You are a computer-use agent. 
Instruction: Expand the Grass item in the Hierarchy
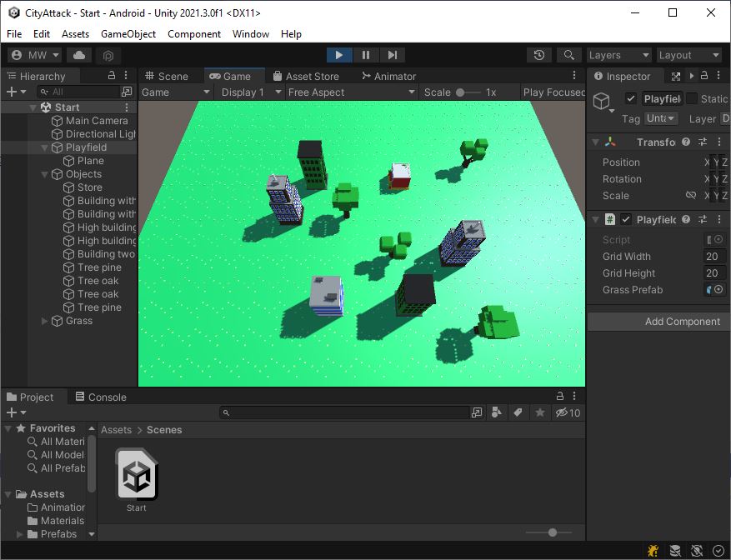tap(46, 320)
